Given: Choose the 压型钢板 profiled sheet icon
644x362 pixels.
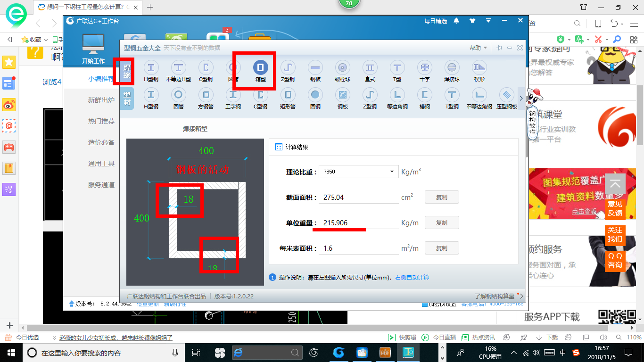Looking at the screenshot, I should [507, 99].
